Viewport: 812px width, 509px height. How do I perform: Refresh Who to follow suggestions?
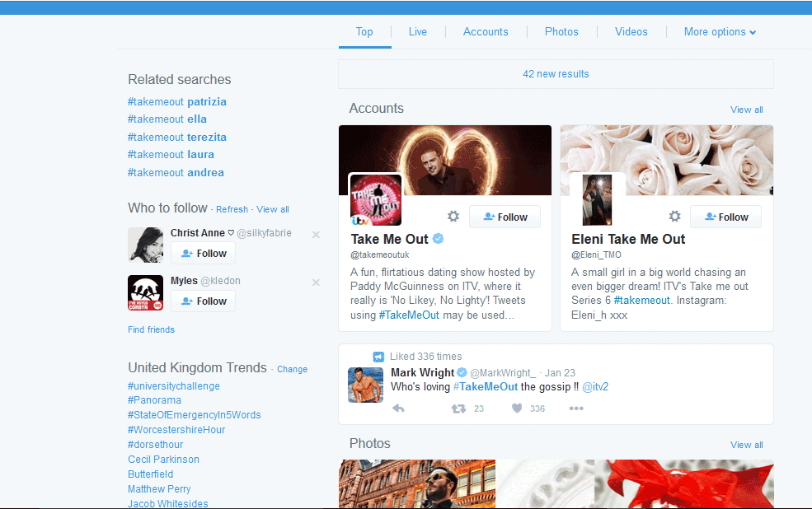click(232, 209)
